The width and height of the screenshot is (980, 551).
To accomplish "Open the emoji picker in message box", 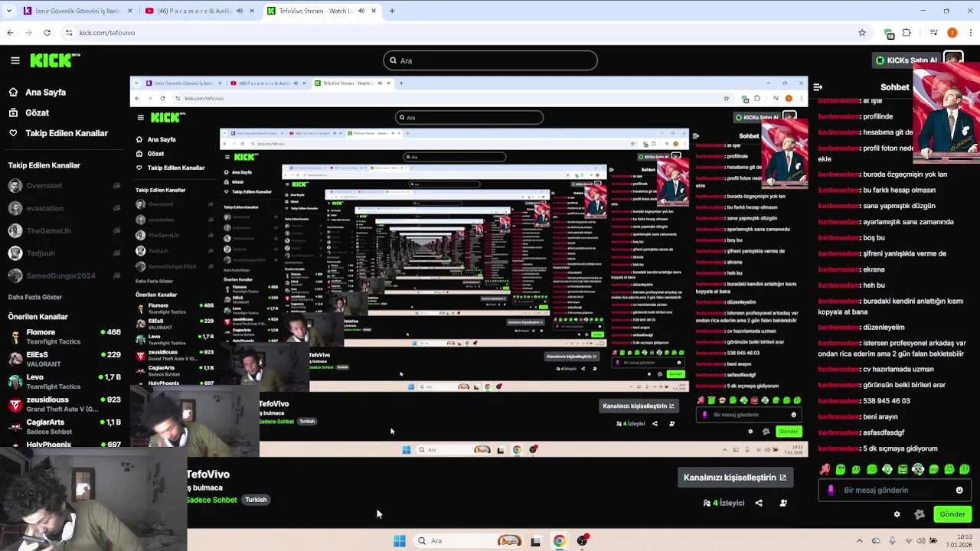I will pos(959,491).
